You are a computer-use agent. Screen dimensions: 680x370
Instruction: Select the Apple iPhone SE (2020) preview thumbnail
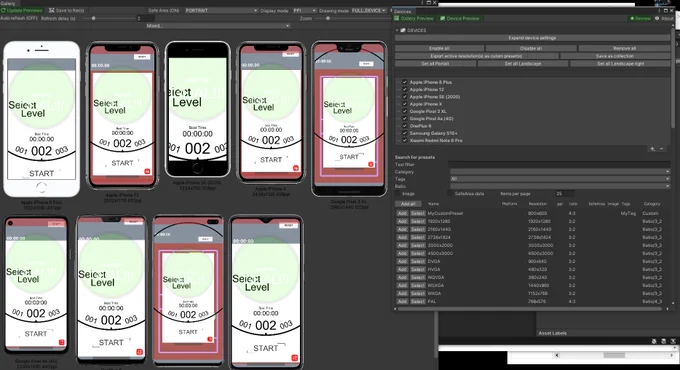tap(198, 109)
